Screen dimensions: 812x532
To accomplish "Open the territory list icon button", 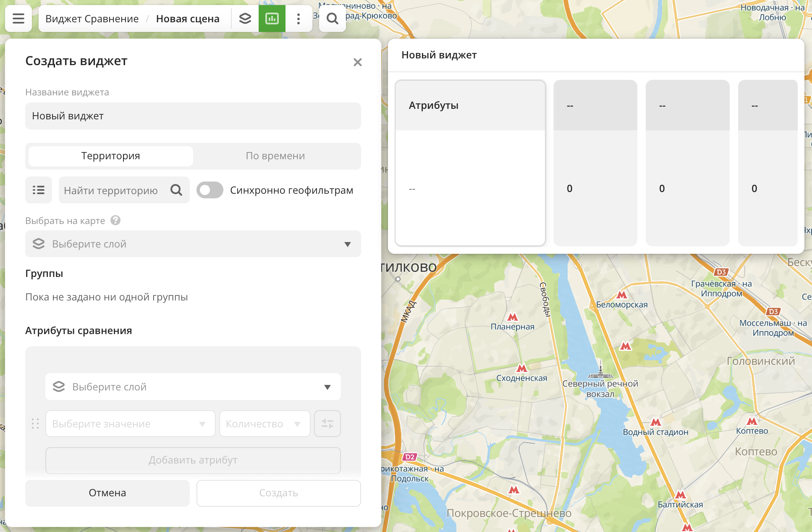I will pos(39,190).
